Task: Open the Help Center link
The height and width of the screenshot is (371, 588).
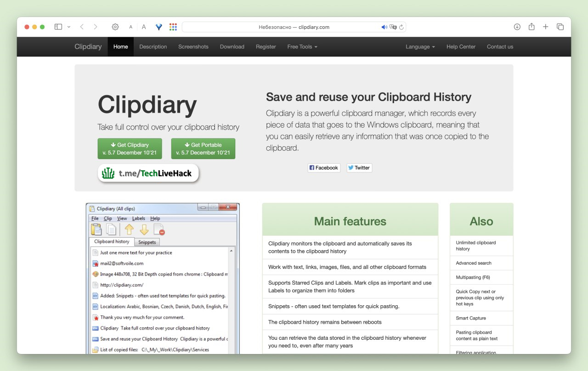Action: coord(461,46)
